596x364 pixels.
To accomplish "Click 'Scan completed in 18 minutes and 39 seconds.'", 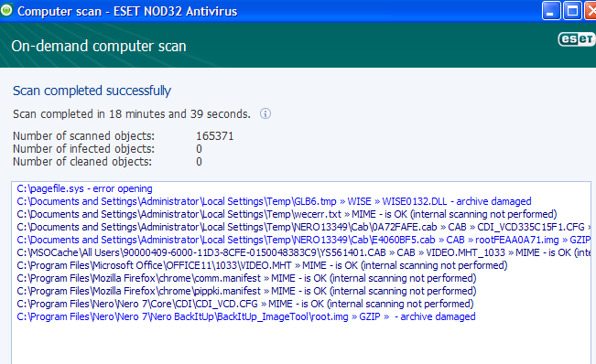I will tap(132, 114).
